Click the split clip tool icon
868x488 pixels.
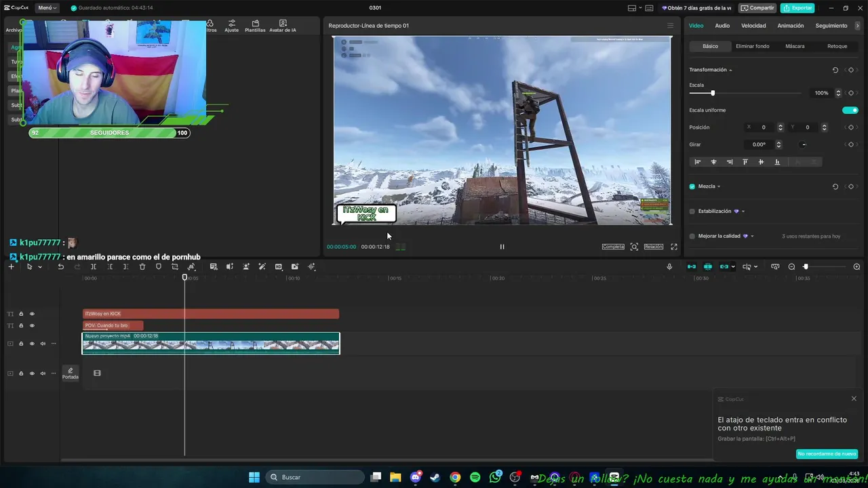pos(94,267)
